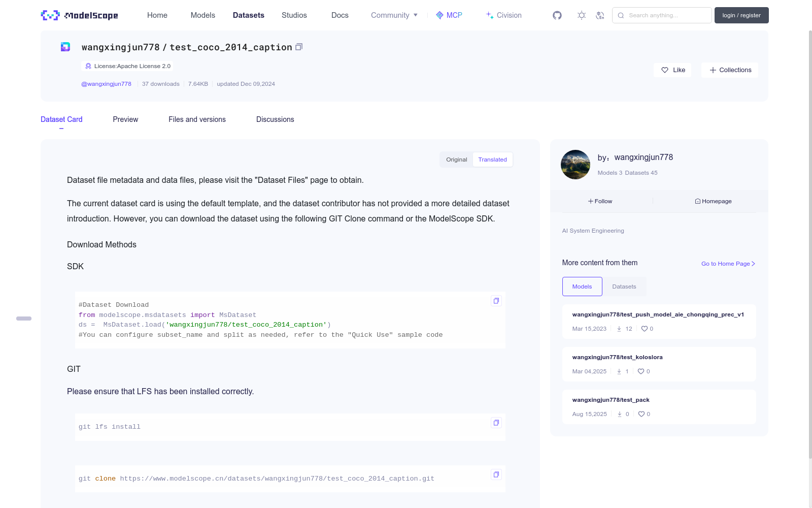The width and height of the screenshot is (812, 508).
Task: Click the "updated Dec 09,2024" text
Action: pos(246,84)
